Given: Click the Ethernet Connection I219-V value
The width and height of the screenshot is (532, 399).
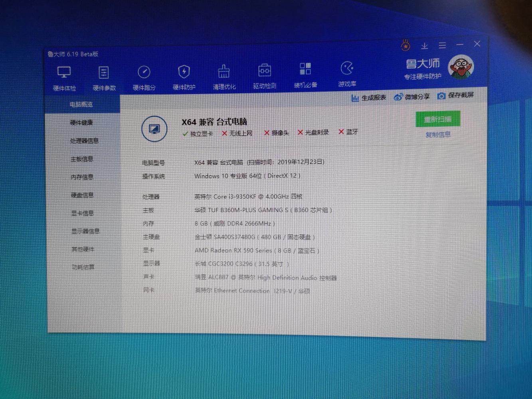Looking at the screenshot, I should tap(252, 291).
